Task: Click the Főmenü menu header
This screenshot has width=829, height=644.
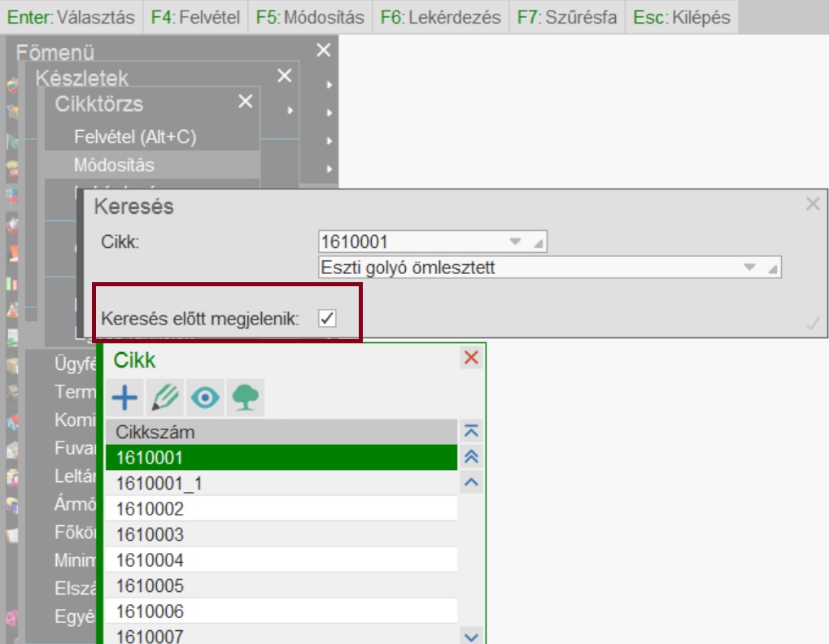Action: (55, 52)
